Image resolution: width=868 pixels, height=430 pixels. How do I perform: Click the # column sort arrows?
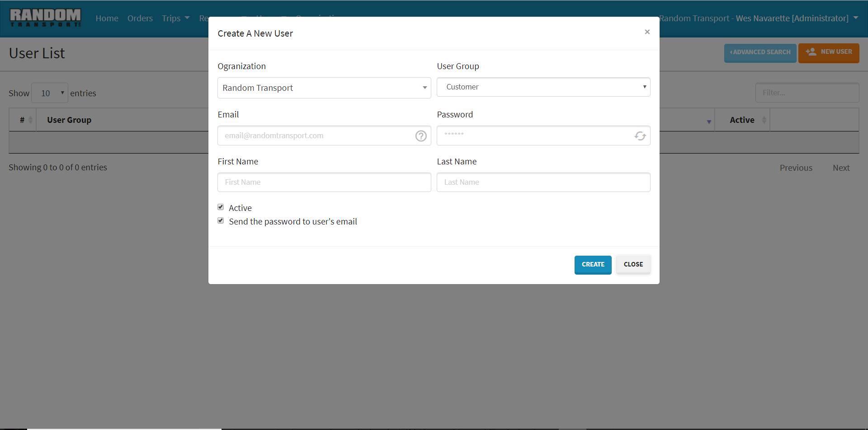pyautogui.click(x=30, y=120)
